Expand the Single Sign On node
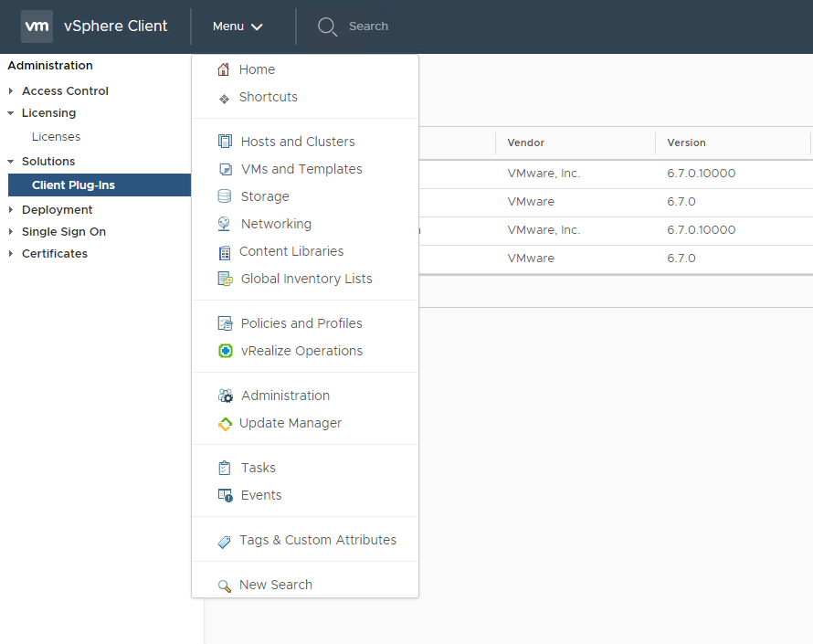This screenshot has height=644, width=813. [11, 232]
